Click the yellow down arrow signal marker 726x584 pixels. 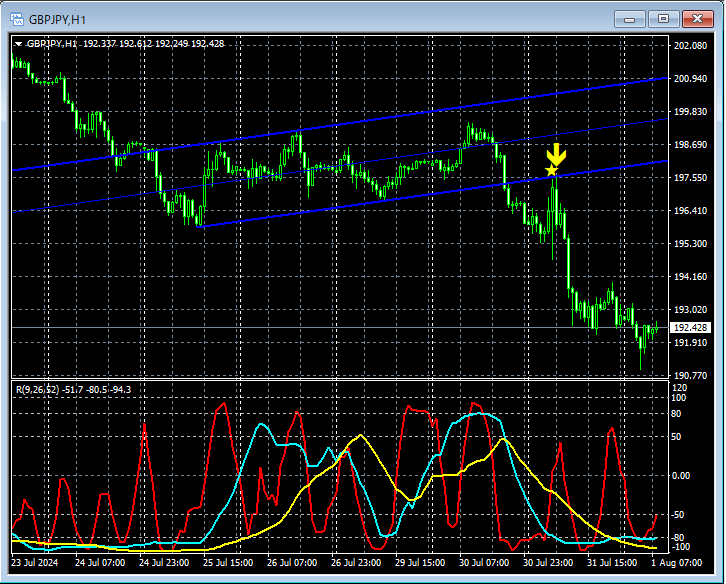(x=556, y=155)
